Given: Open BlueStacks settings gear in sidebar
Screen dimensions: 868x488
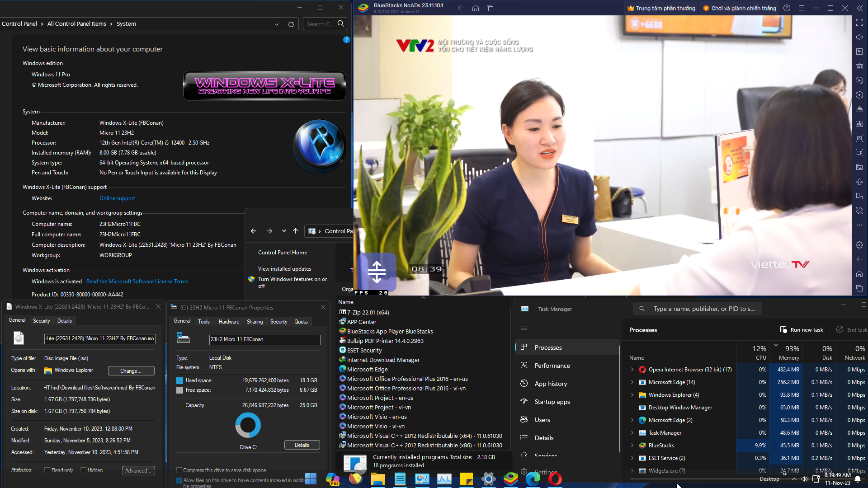Looking at the screenshot, I should tap(859, 245).
